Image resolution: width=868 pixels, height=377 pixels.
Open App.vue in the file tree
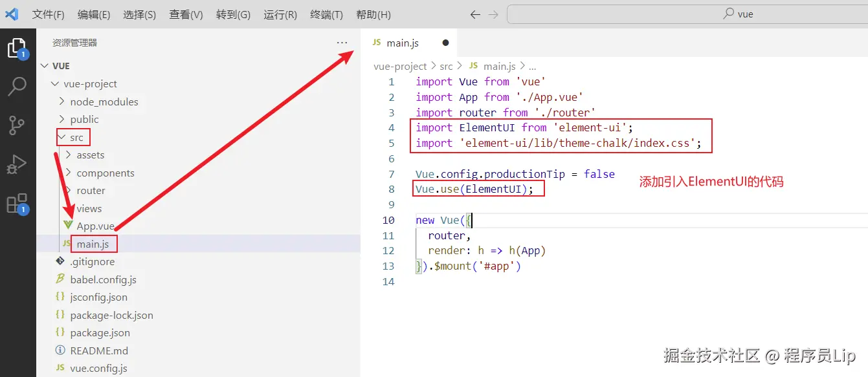pos(95,226)
